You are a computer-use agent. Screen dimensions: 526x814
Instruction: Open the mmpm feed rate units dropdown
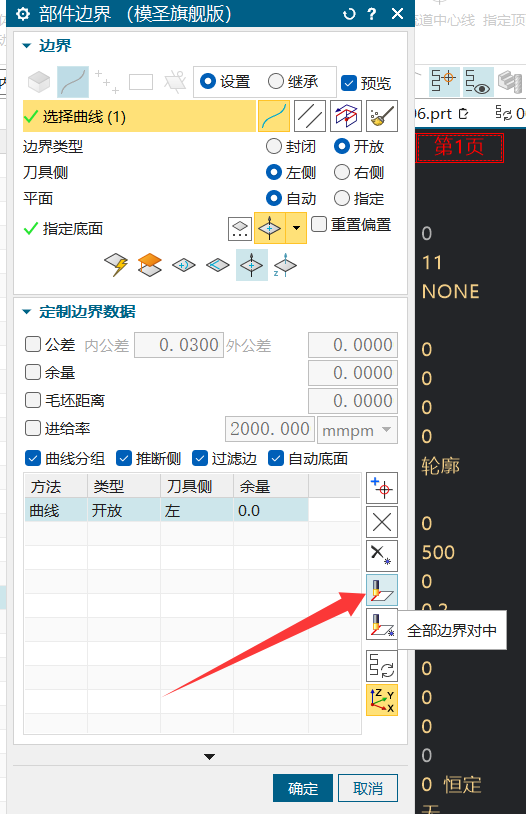(357, 430)
